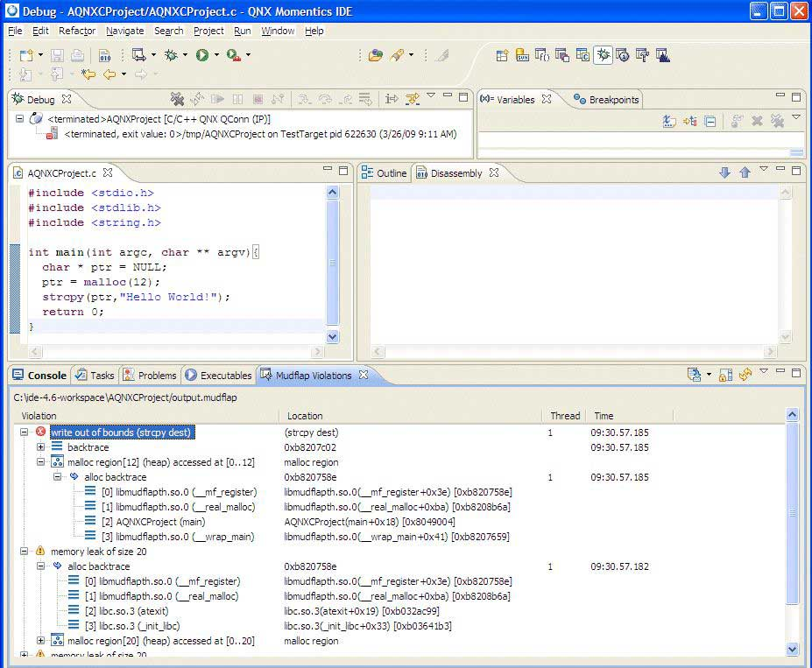This screenshot has width=812, height=668.
Task: Click the blue down arrow in Disassembly panel
Action: click(x=724, y=173)
